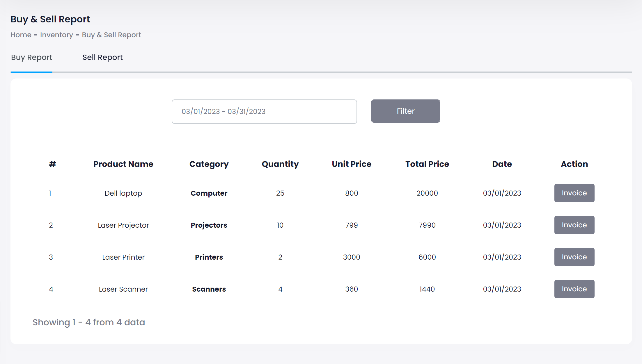This screenshot has height=364, width=642.
Task: Click the Filter button
Action: 405,111
